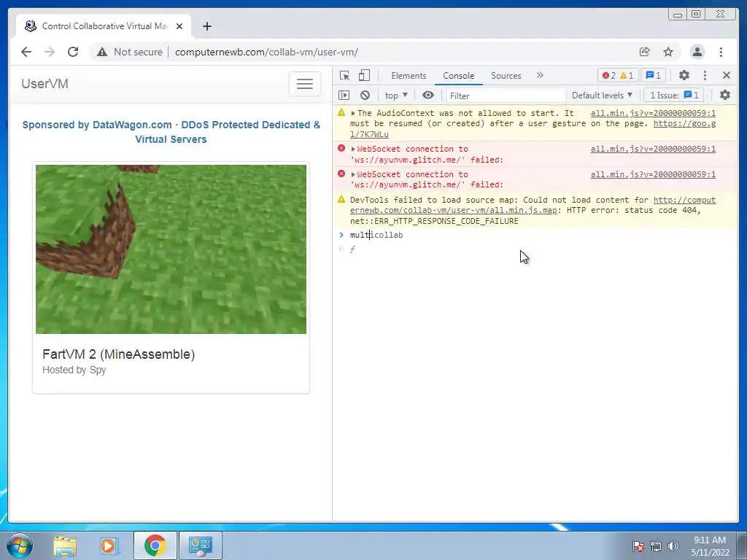Click the first error icon beside WebSocket message
Viewport: 747px width, 560px height.
pos(341,149)
